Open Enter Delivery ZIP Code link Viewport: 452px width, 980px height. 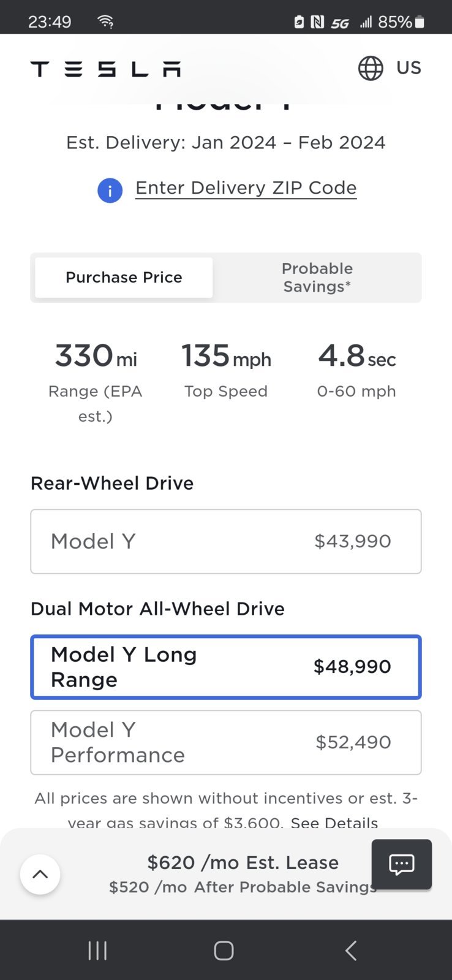point(246,188)
